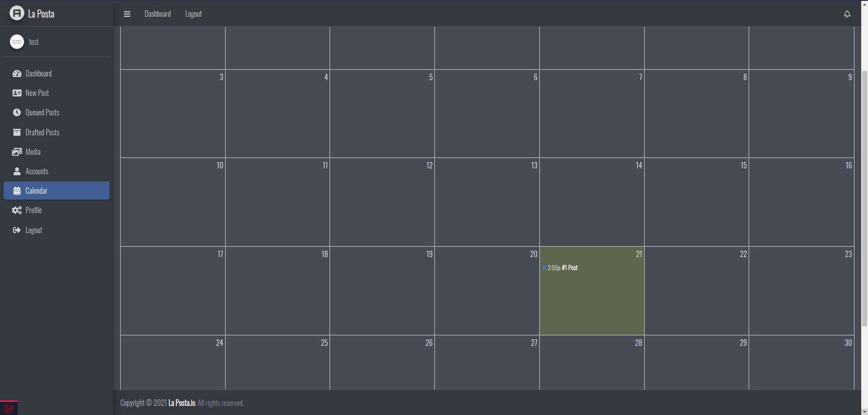
Task: Select day 18 on the calendar
Action: coord(325,254)
